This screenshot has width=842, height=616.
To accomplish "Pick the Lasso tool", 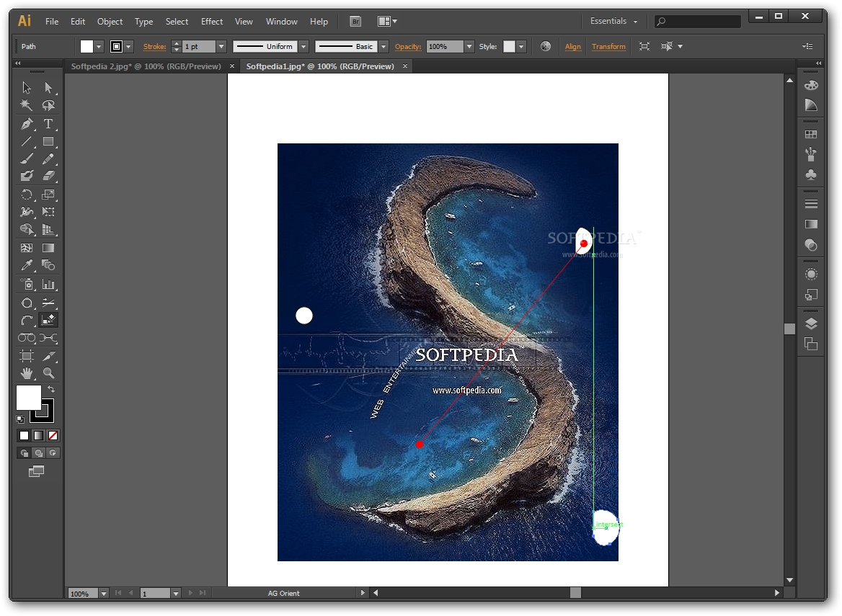I will 48,105.
